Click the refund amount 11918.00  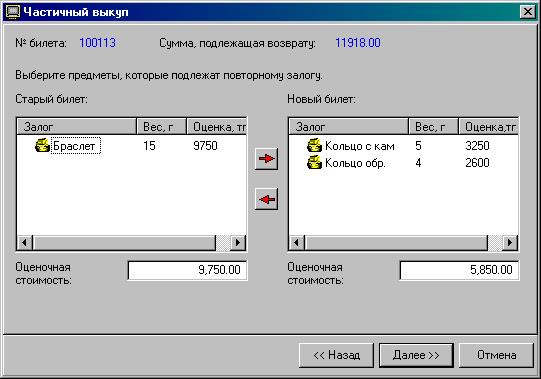(358, 43)
